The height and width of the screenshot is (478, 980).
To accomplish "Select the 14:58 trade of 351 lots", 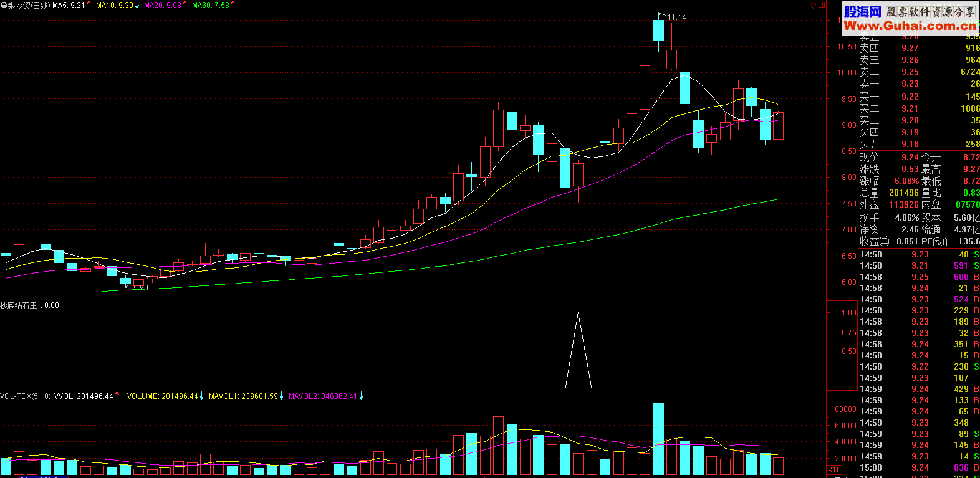I will pyautogui.click(x=919, y=344).
